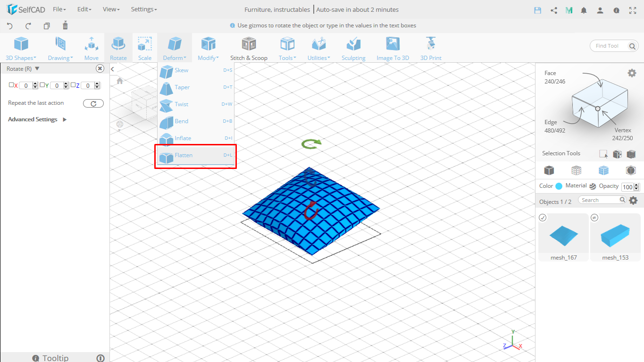Click Repeat the last action button
This screenshot has height=362, width=644.
tap(93, 103)
